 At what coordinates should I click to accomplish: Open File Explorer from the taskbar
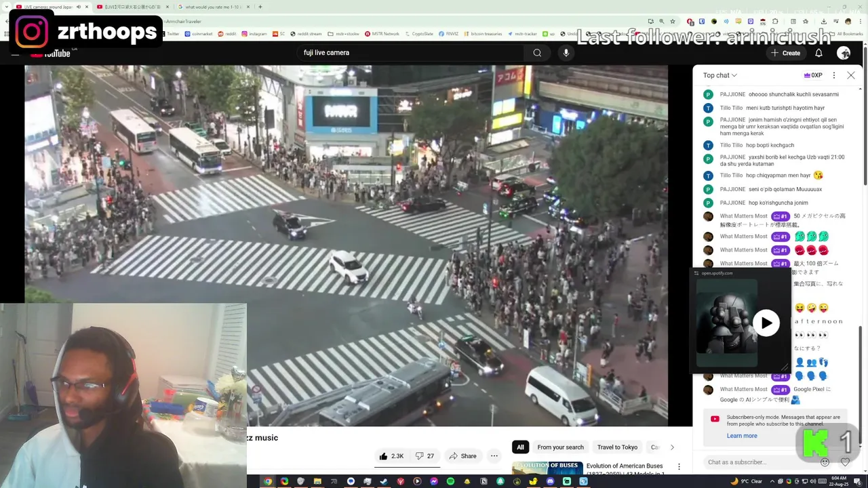[317, 481]
